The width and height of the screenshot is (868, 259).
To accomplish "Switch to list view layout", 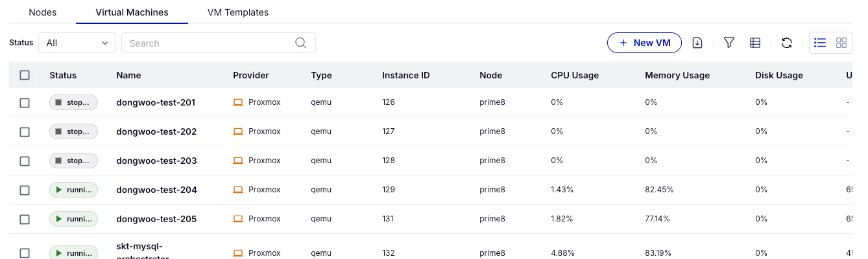I will 820,43.
